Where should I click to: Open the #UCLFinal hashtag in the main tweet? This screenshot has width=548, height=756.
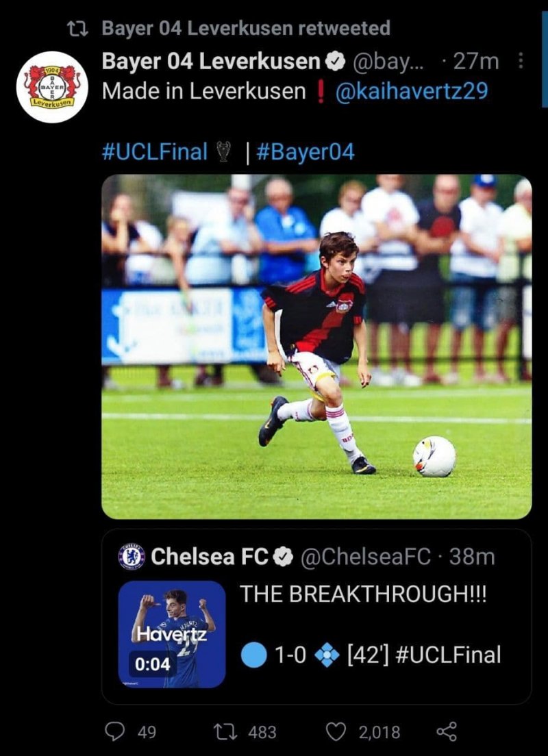[154, 151]
